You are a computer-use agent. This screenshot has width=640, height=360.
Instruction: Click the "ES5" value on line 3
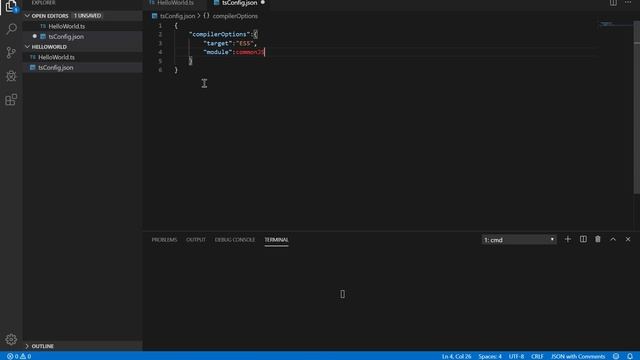244,43
